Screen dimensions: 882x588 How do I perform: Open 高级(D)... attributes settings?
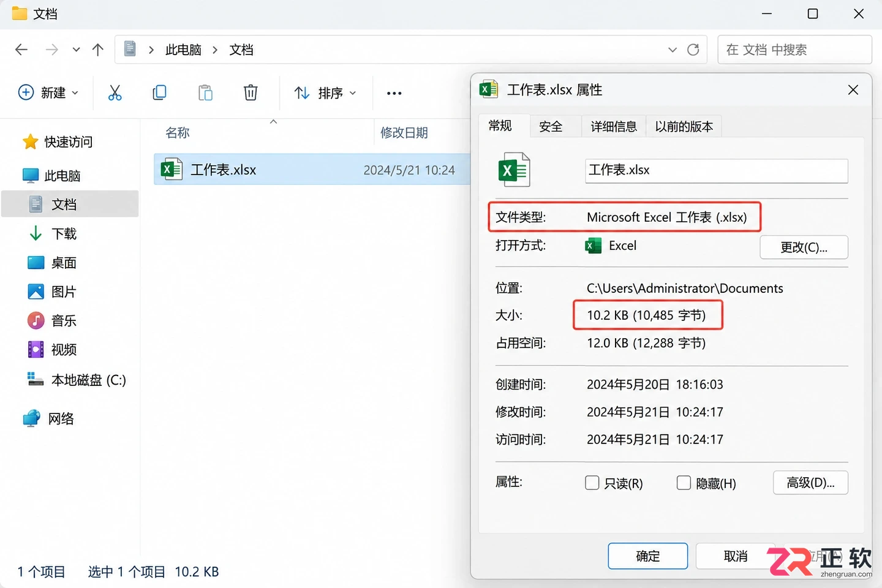pyautogui.click(x=811, y=483)
